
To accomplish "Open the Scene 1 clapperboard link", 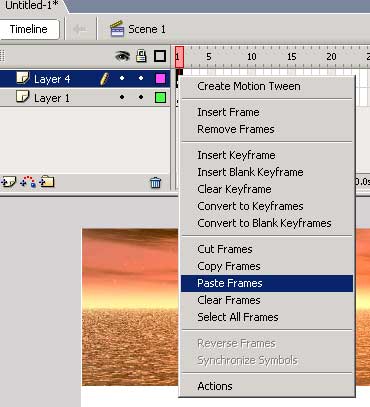I will (x=138, y=29).
